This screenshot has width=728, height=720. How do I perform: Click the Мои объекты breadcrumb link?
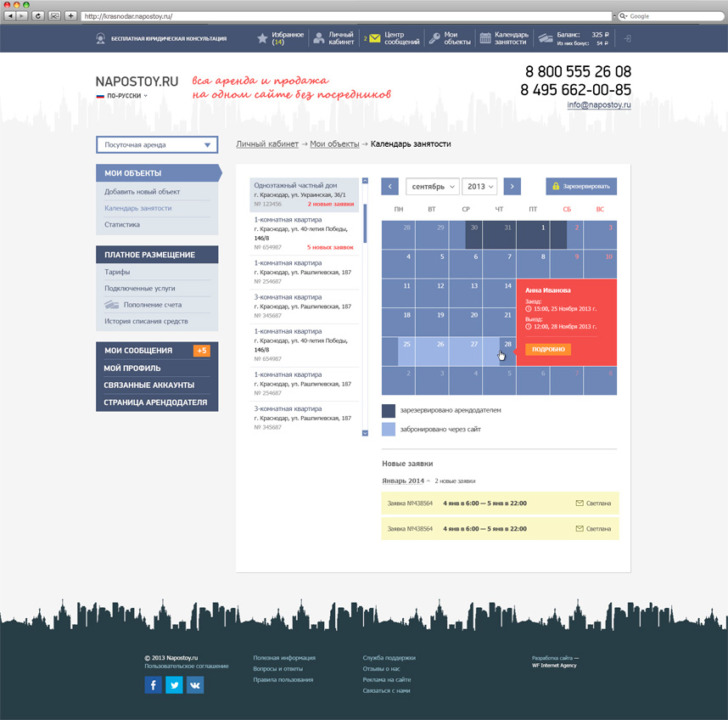point(334,144)
